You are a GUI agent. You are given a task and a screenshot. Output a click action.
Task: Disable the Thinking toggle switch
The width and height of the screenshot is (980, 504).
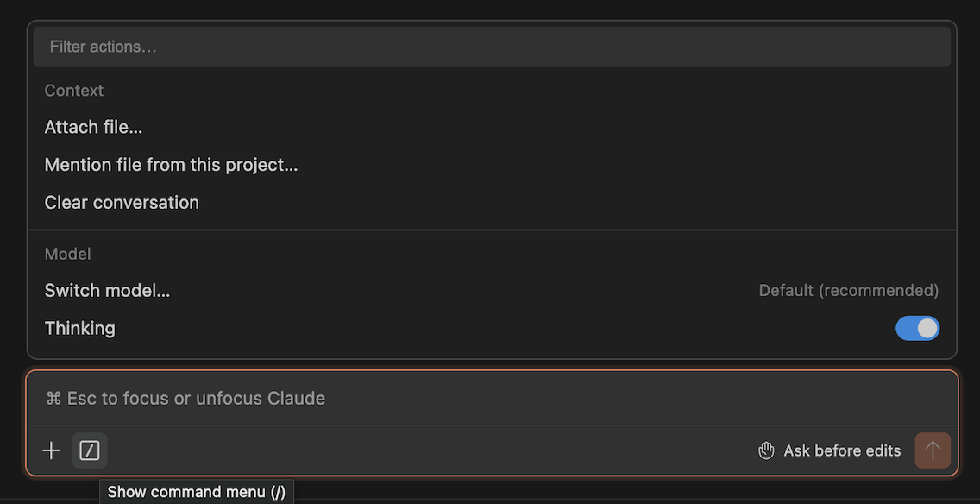(x=917, y=328)
